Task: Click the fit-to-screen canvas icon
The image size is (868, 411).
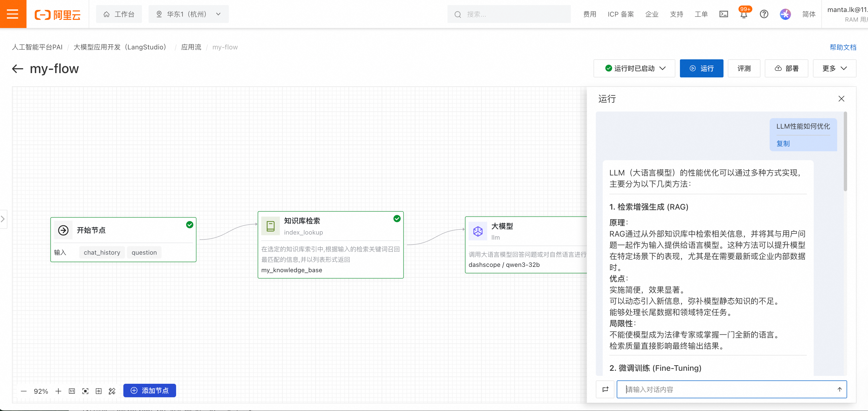Action: click(85, 391)
